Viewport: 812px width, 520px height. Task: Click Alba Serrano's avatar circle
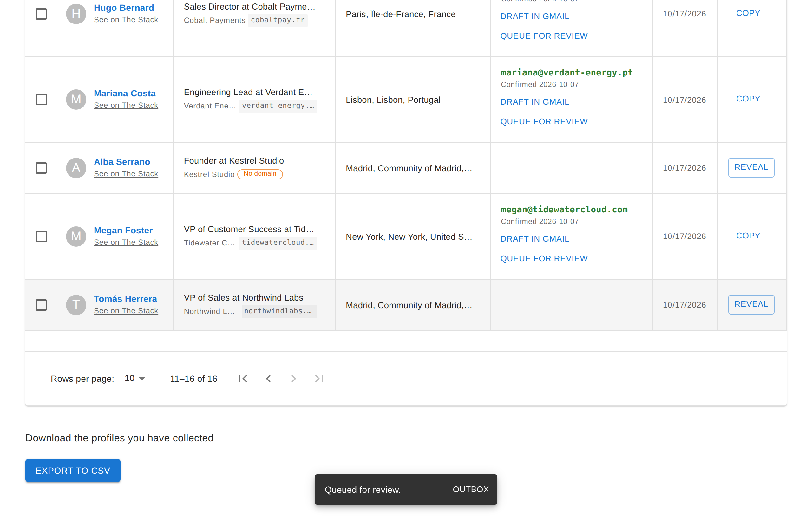pos(76,168)
